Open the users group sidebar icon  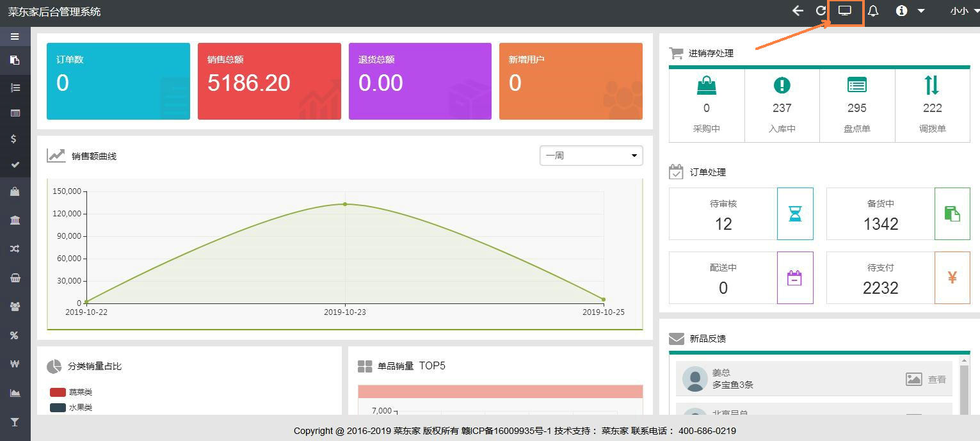15,307
